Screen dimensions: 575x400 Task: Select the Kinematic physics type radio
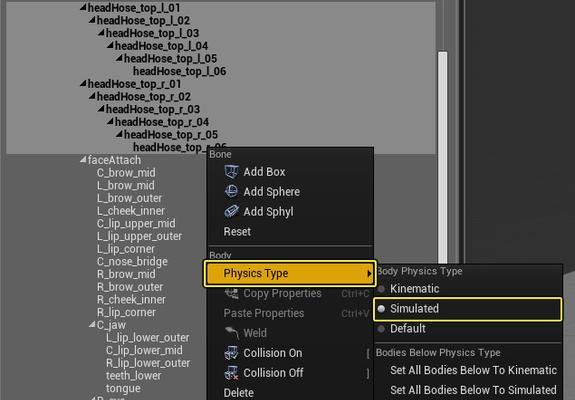381,289
